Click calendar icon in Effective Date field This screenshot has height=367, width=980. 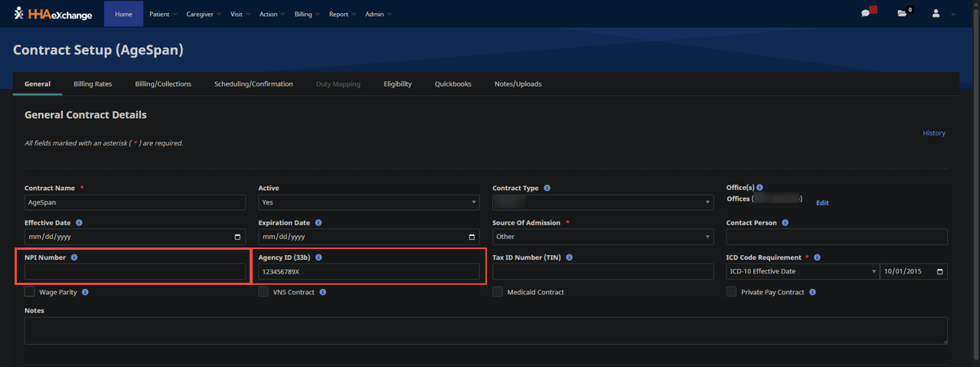[237, 237]
